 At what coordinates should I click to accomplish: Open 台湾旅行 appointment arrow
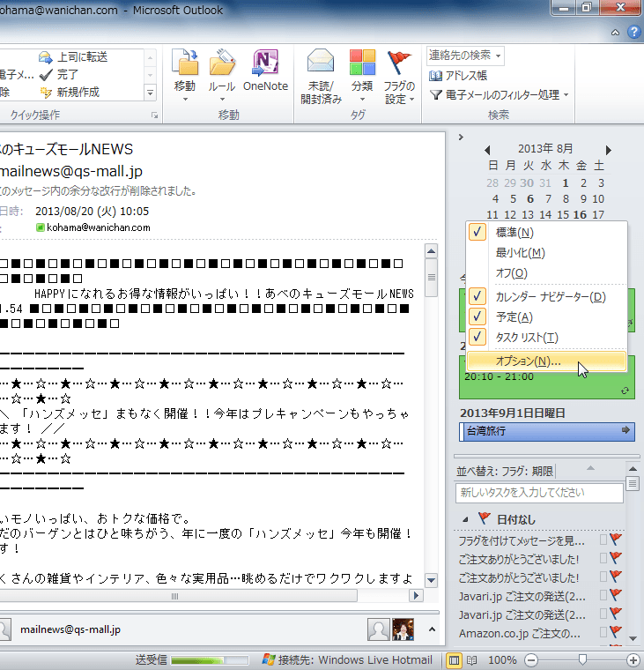point(625,430)
